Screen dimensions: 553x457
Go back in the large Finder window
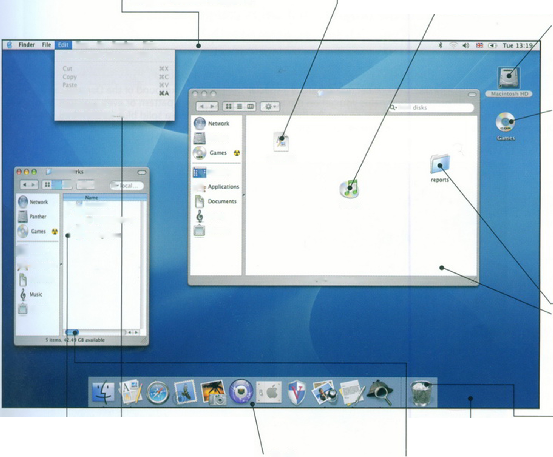click(202, 106)
